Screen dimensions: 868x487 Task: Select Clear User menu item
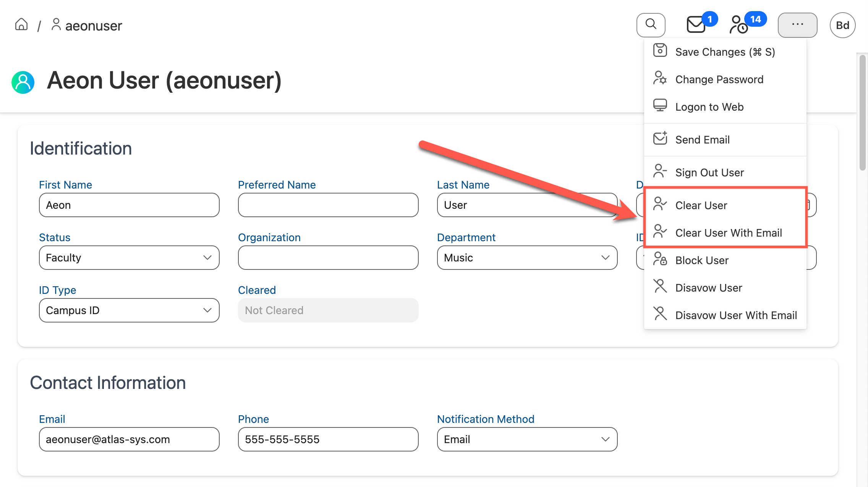701,205
